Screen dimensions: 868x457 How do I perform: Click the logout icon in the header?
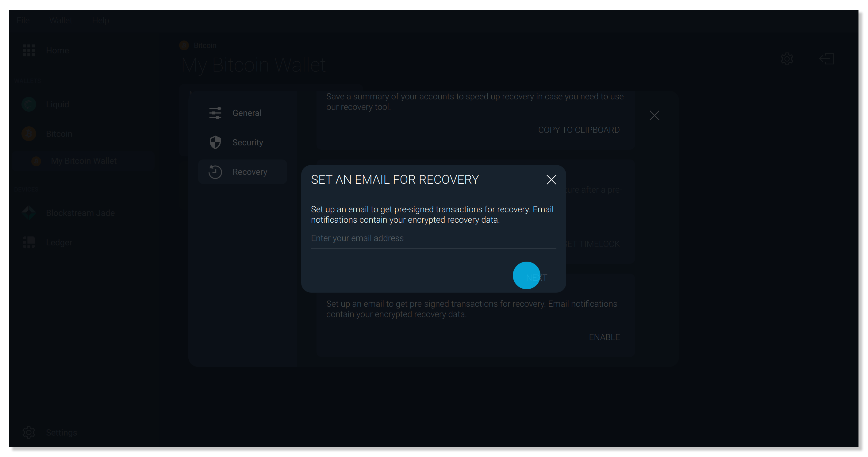pyautogui.click(x=826, y=59)
